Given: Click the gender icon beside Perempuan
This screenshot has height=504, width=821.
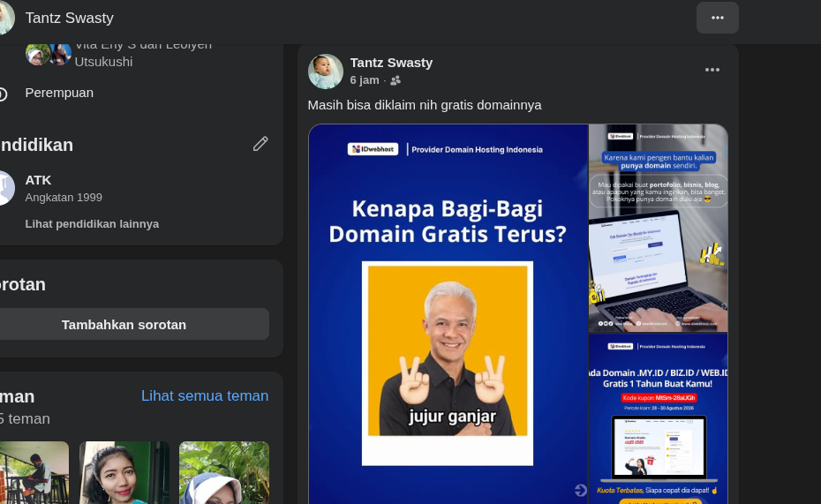Looking at the screenshot, I should coord(4,94).
